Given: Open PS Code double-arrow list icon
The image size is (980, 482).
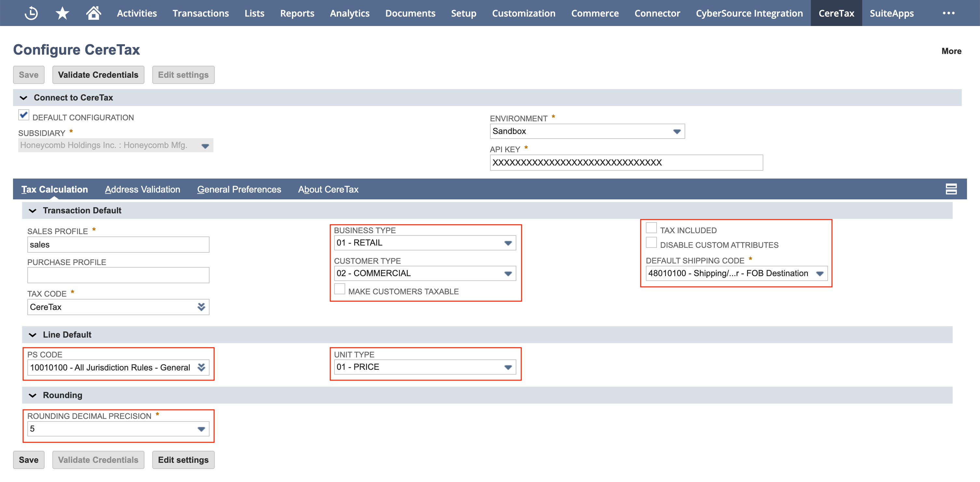Looking at the screenshot, I should click(x=201, y=368).
